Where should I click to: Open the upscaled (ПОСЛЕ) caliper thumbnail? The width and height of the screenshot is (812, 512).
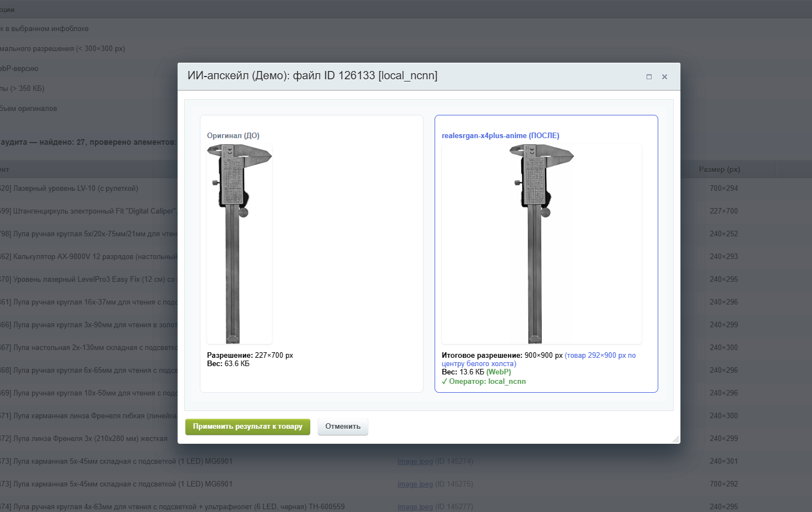click(542, 244)
